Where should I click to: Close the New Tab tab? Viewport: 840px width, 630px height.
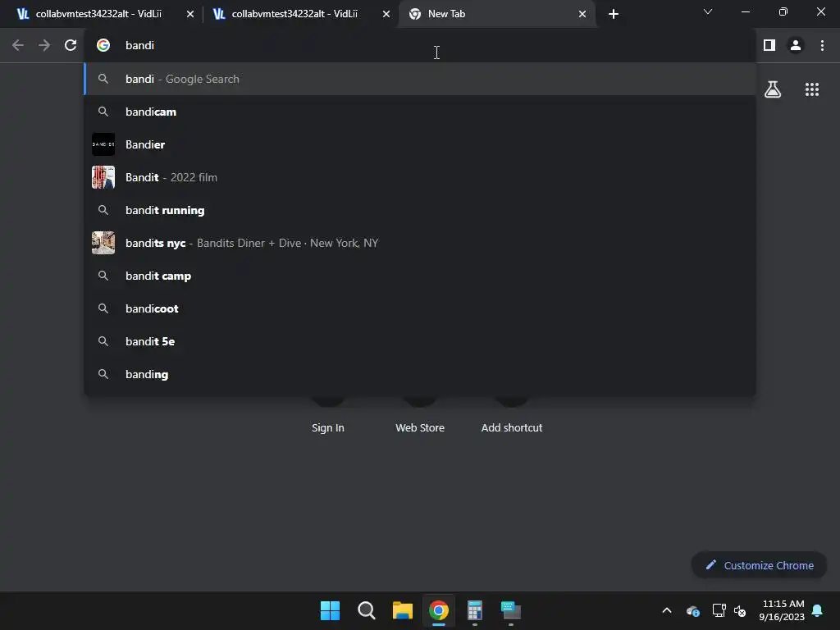[x=582, y=14]
